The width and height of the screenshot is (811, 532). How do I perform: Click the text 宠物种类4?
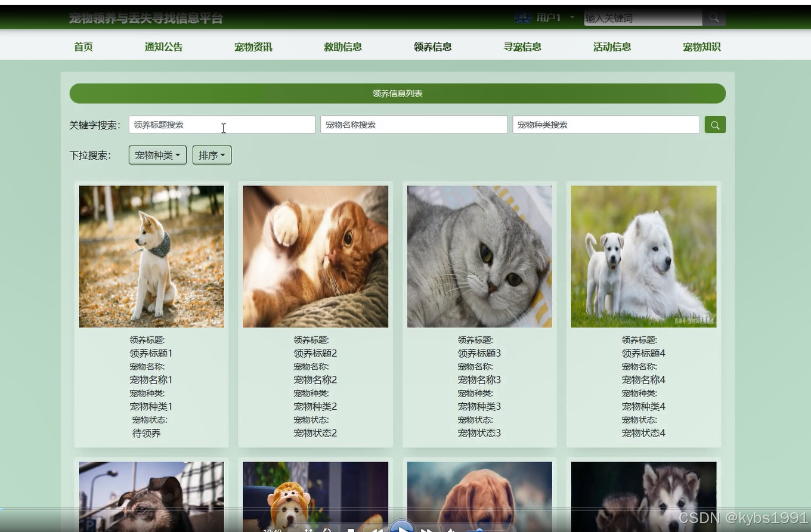[x=643, y=407]
